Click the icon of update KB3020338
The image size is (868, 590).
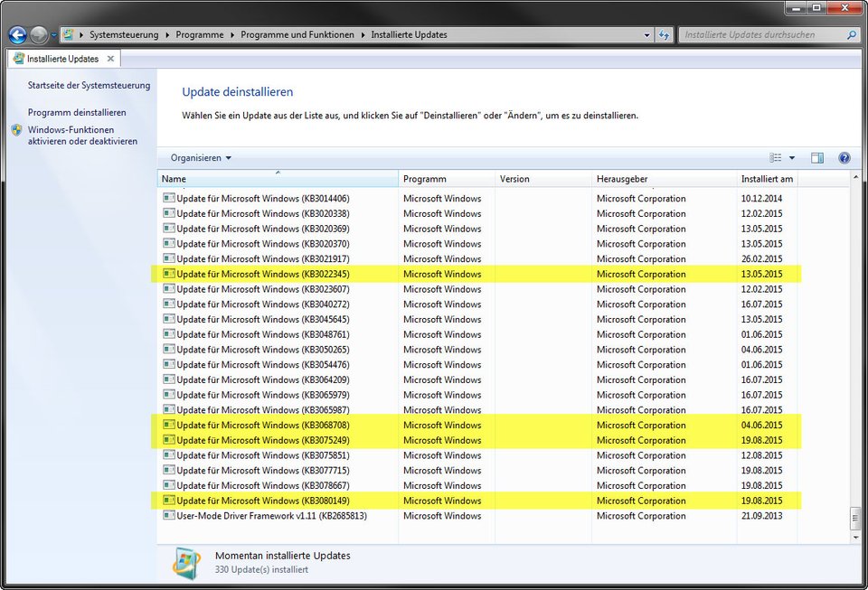(x=169, y=213)
